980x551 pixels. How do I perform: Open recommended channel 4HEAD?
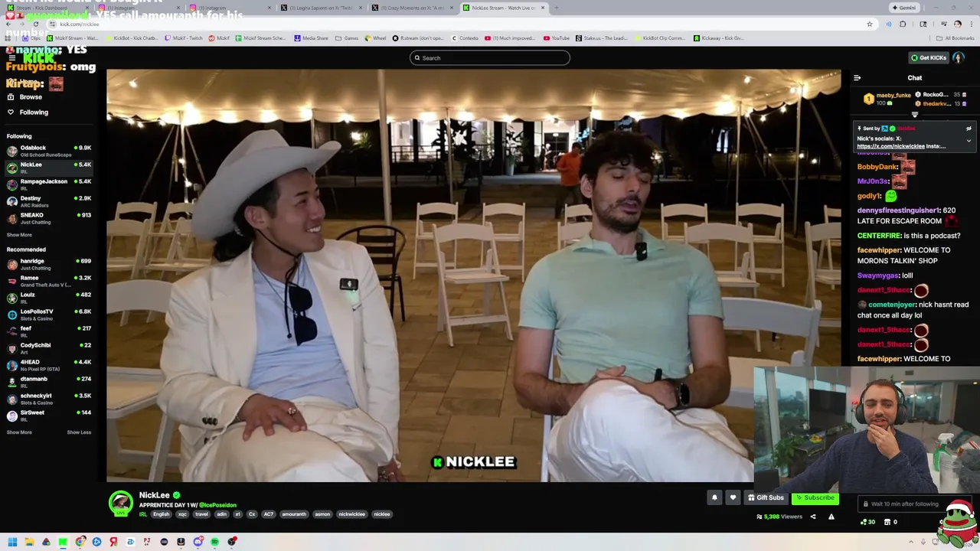(49, 365)
